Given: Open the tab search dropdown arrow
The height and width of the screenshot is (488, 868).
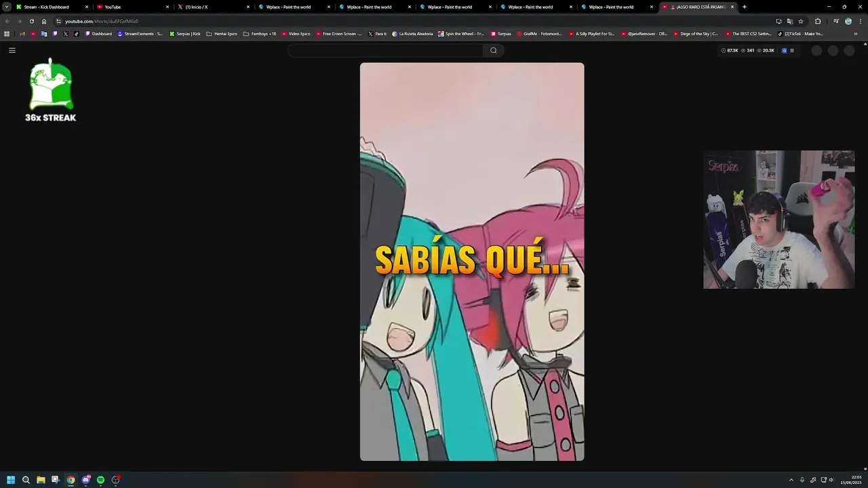Looking at the screenshot, I should pos(6,7).
